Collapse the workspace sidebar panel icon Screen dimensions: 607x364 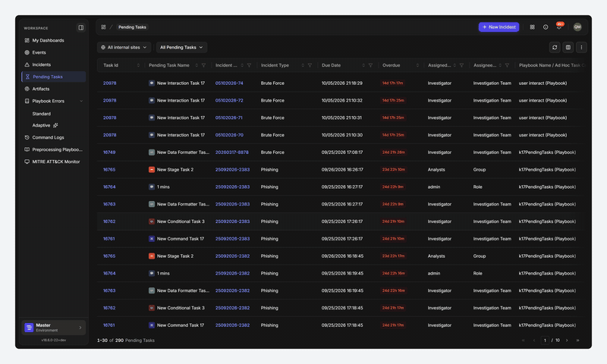click(x=81, y=28)
